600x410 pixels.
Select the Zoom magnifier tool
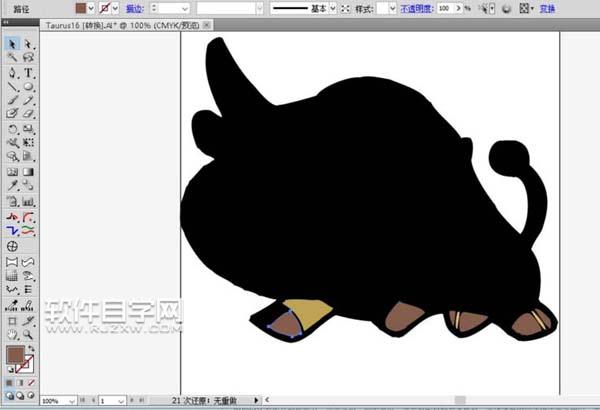[x=28, y=333]
